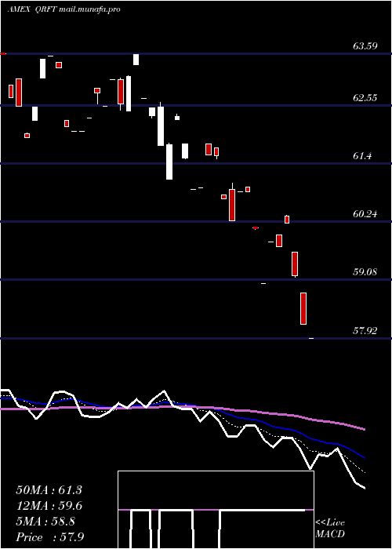Click the <<Live MACD label
This screenshot has width=392, height=549.
(x=330, y=529)
